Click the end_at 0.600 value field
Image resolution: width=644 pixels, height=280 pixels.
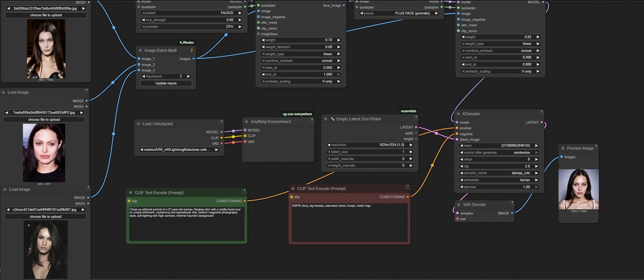click(x=500, y=64)
